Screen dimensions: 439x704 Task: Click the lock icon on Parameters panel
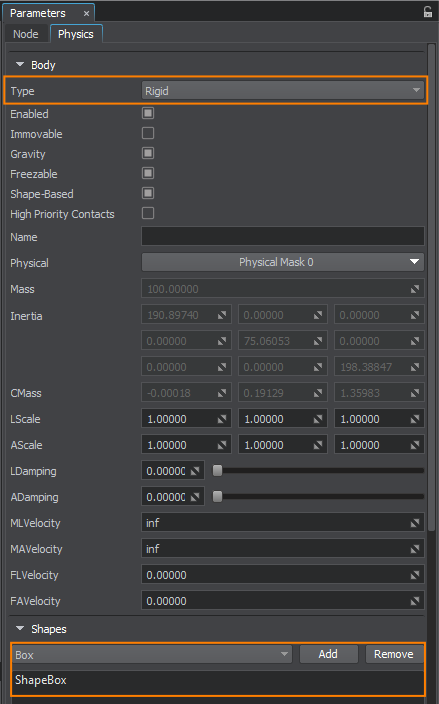click(x=427, y=13)
